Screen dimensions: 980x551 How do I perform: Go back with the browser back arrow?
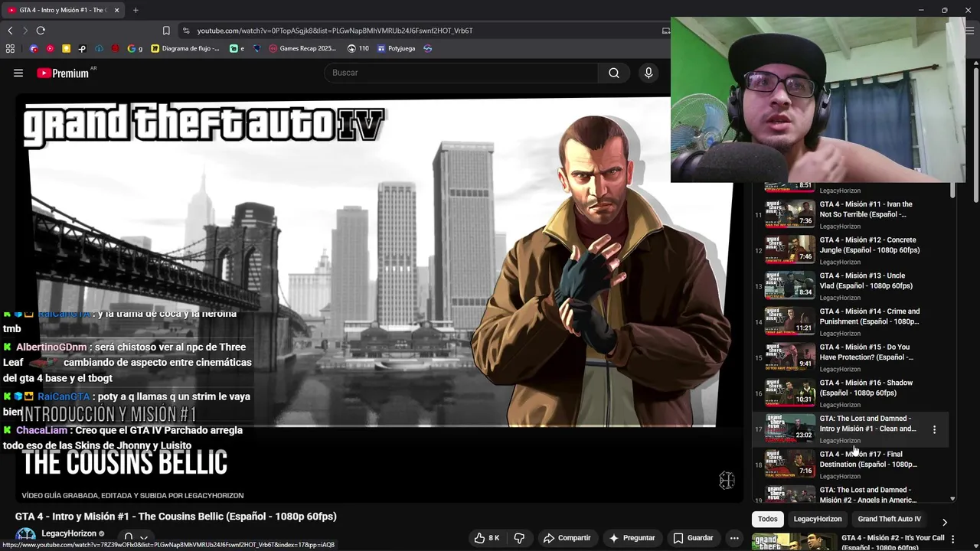pyautogui.click(x=10, y=31)
